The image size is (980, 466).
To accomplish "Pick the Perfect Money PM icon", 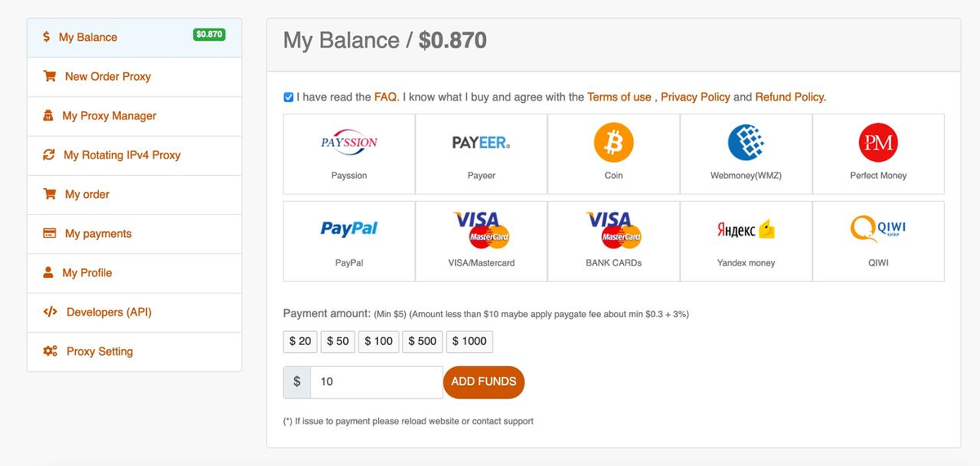I will click(878, 143).
